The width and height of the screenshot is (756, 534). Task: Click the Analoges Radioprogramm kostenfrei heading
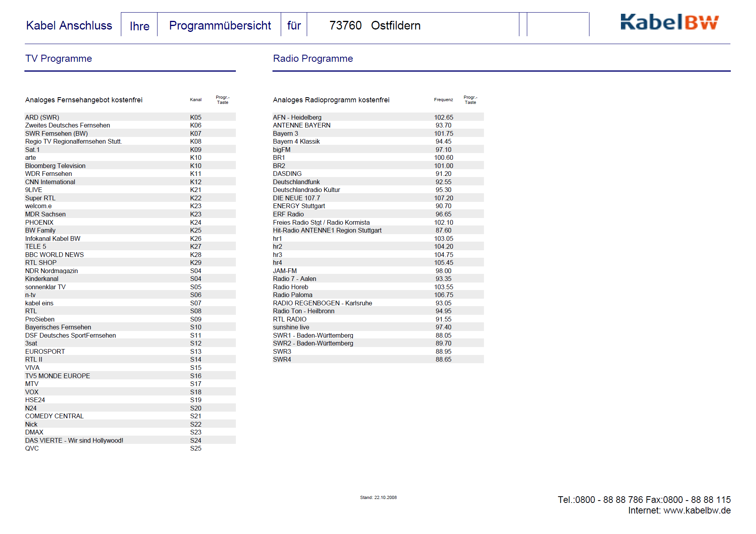tap(331, 100)
